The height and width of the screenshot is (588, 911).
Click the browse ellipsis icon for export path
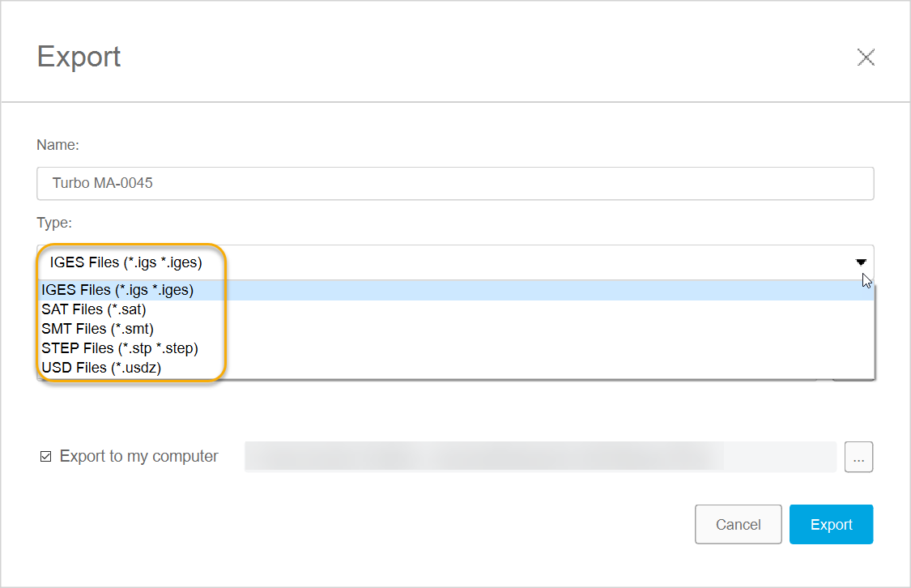pos(858,456)
